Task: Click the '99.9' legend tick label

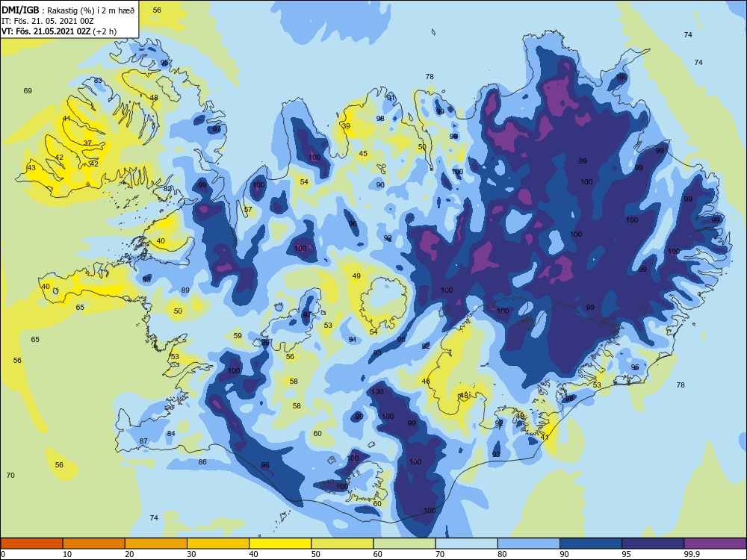Action: 691,554
